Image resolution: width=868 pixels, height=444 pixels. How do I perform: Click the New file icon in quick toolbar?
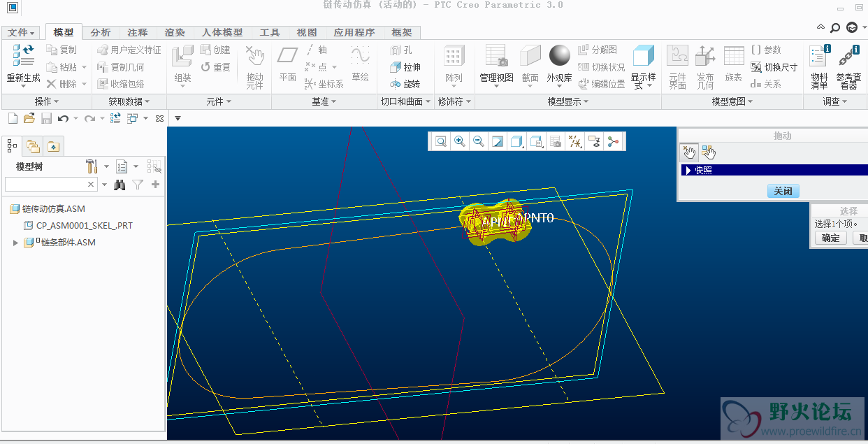pyautogui.click(x=13, y=118)
